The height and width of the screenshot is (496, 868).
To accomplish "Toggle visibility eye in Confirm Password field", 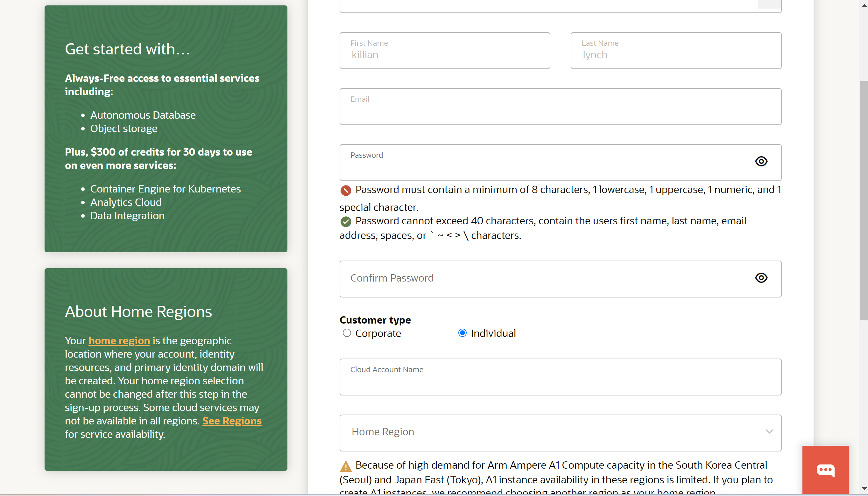I will pyautogui.click(x=761, y=278).
